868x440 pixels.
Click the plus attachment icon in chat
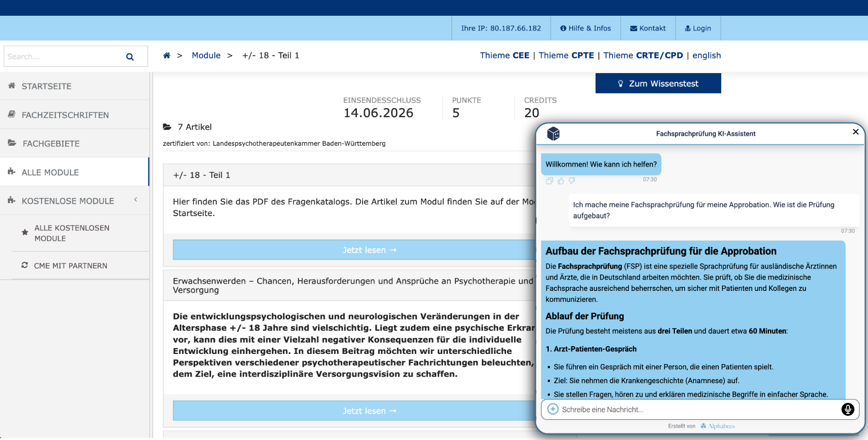pyautogui.click(x=553, y=409)
